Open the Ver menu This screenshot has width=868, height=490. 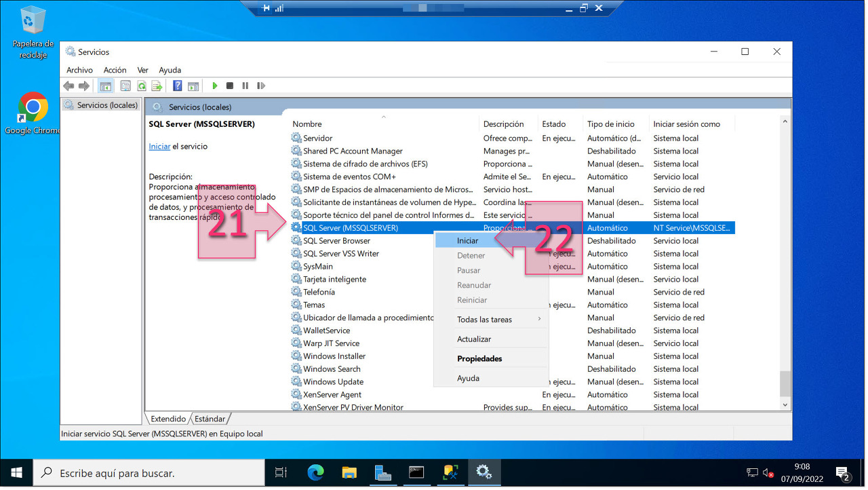142,70
